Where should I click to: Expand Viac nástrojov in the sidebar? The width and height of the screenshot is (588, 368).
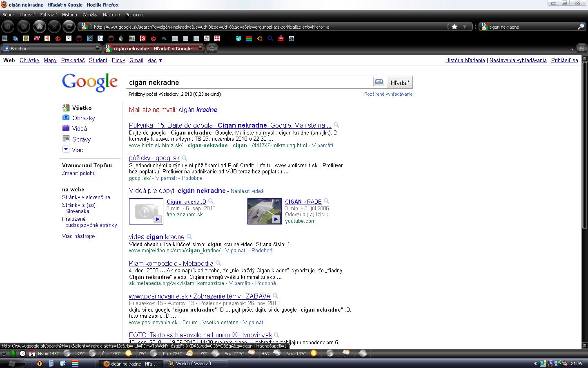(x=79, y=236)
